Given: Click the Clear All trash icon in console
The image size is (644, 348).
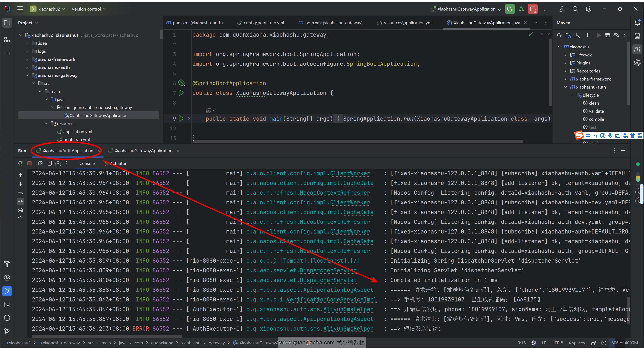Looking at the screenshot, I should 20,219.
